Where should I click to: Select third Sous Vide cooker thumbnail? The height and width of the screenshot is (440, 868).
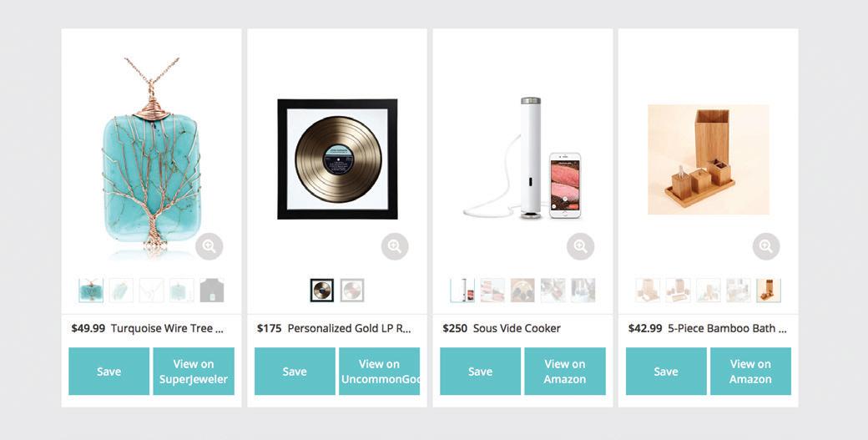[x=522, y=291]
